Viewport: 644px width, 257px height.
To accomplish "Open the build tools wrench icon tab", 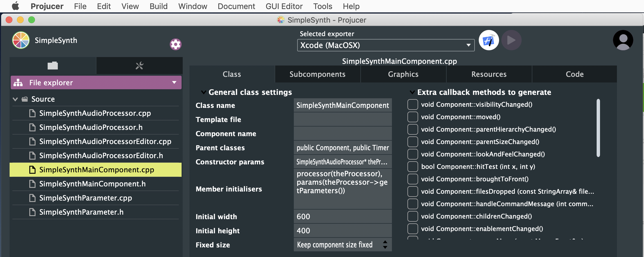I will 140,66.
